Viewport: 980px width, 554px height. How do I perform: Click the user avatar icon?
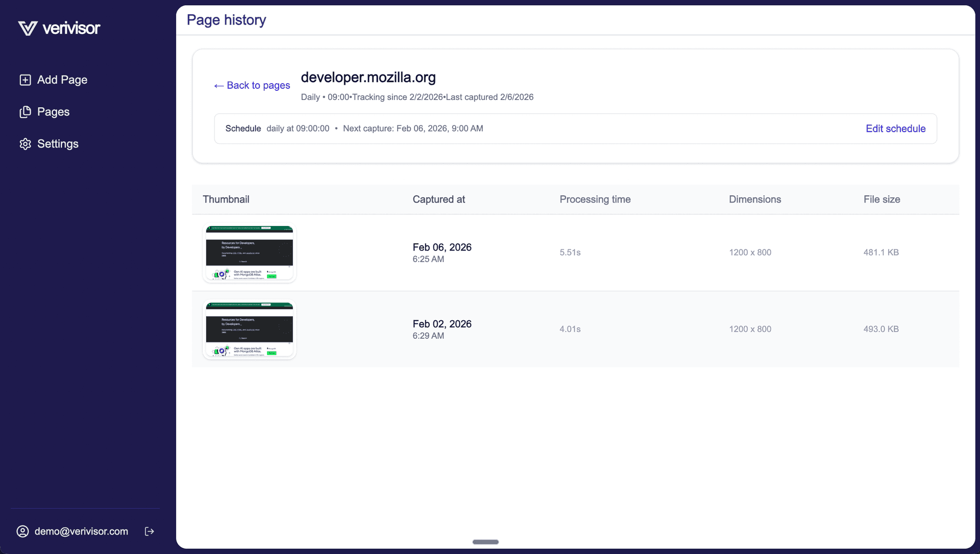22,532
